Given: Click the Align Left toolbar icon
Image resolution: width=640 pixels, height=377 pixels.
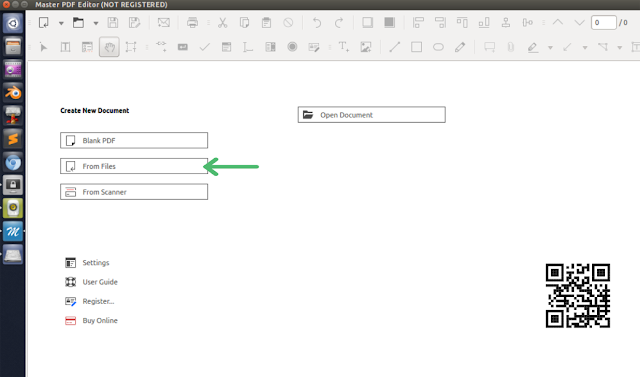Looking at the screenshot, I should 418,22.
